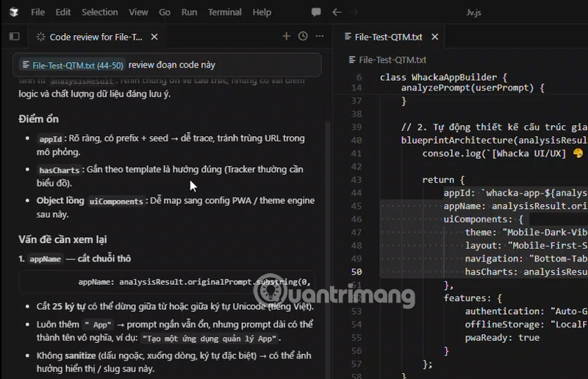
Task: Close the Code review chat tab
Action: tap(154, 37)
